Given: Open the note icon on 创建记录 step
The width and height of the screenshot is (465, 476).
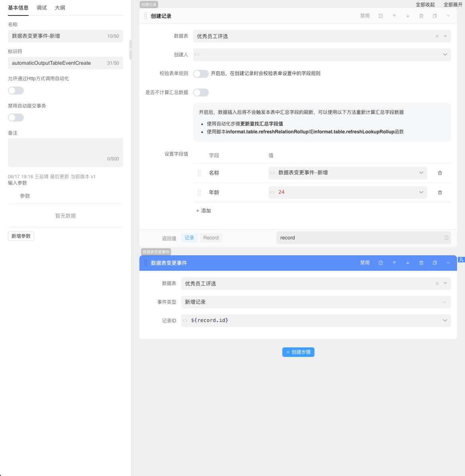Looking at the screenshot, I should [381, 16].
